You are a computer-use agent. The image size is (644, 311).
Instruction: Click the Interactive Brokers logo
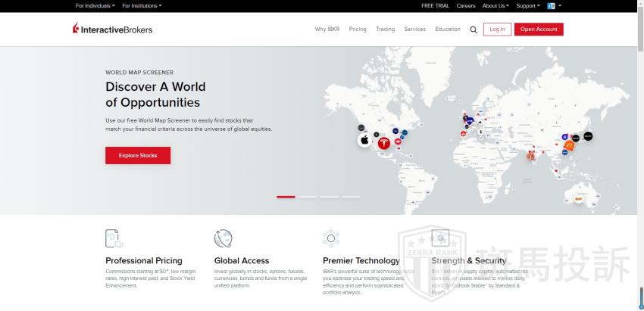click(112, 30)
